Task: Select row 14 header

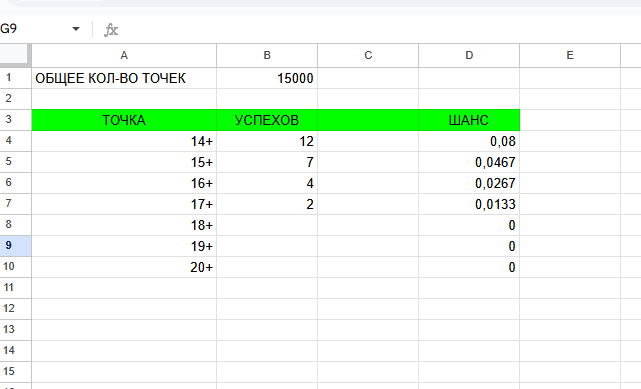Action: click(16, 351)
